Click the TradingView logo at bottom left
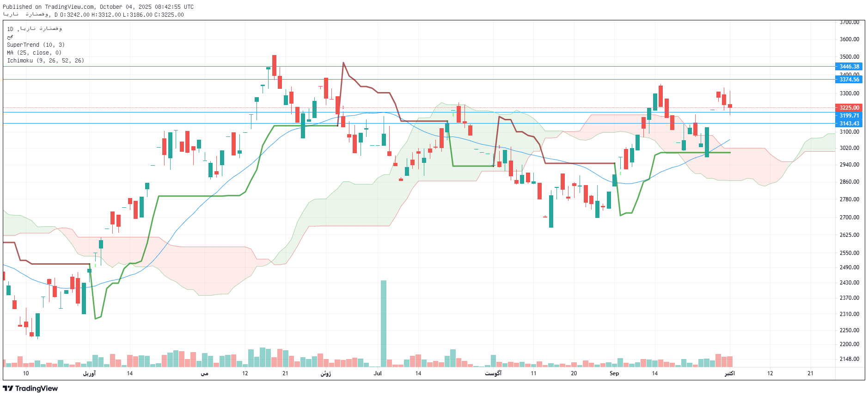This screenshot has height=397, width=868. [31, 388]
